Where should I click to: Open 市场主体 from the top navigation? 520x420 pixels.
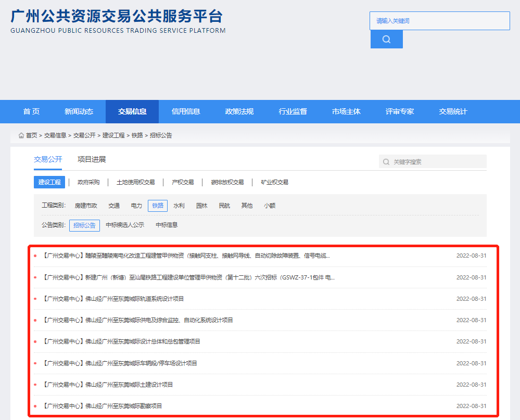[346, 111]
